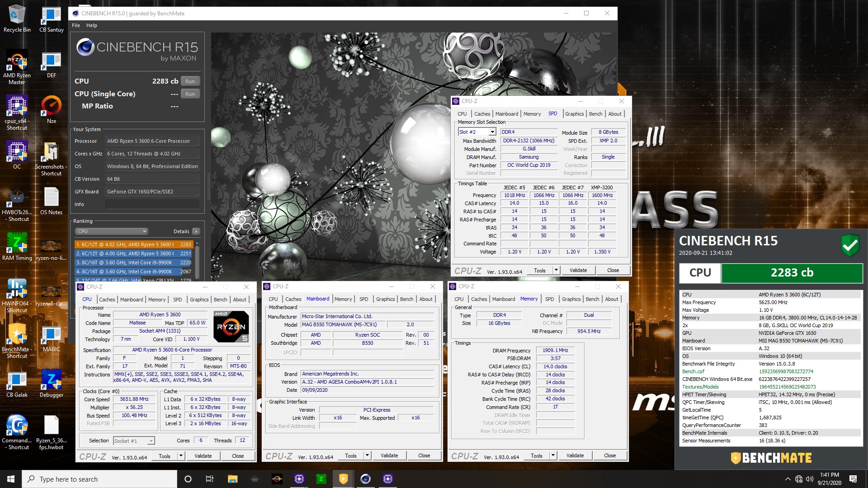This screenshot has width=868, height=488.
Task: Open Tools dropdown arrow in SPD CPU-Z window
Action: click(x=556, y=270)
